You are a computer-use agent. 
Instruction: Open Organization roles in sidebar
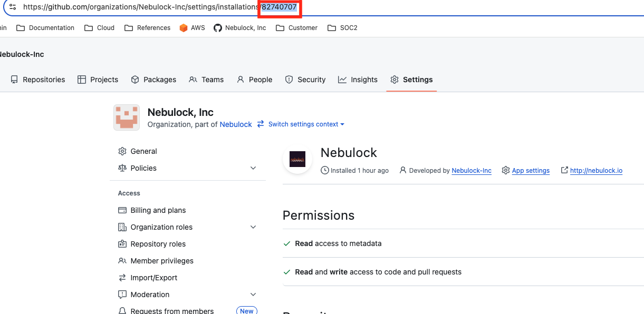pos(156,227)
